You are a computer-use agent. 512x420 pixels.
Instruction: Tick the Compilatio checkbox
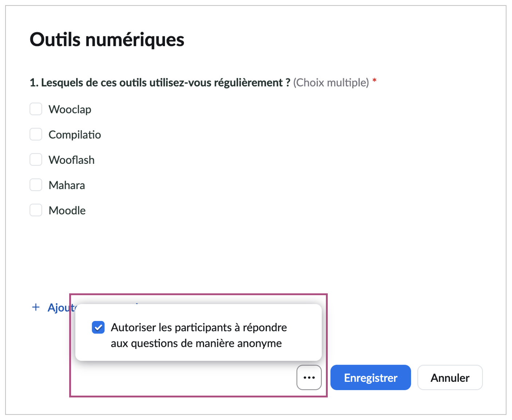click(36, 134)
